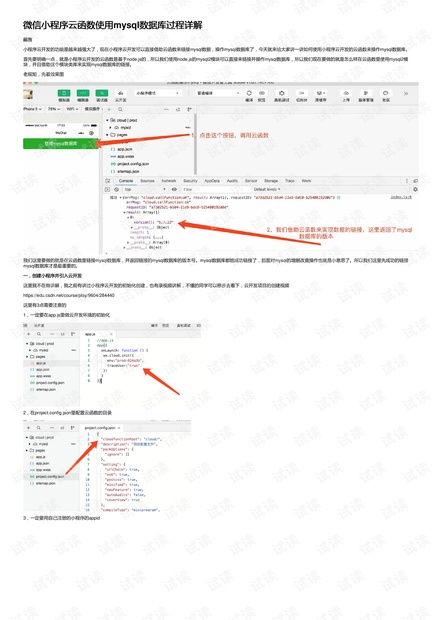Close the project.config.json editor tab
The height and width of the screenshot is (620, 440).
click(x=119, y=428)
